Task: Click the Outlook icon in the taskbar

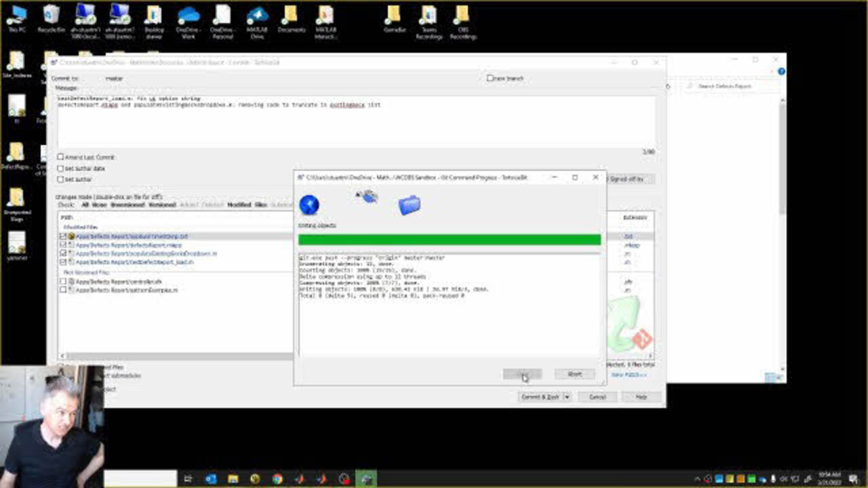Action: point(211,479)
